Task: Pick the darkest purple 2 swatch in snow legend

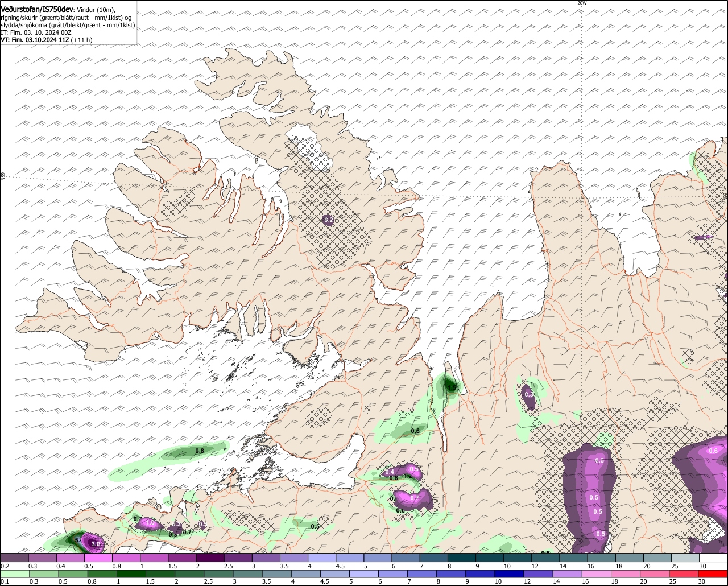Action: click(x=210, y=558)
